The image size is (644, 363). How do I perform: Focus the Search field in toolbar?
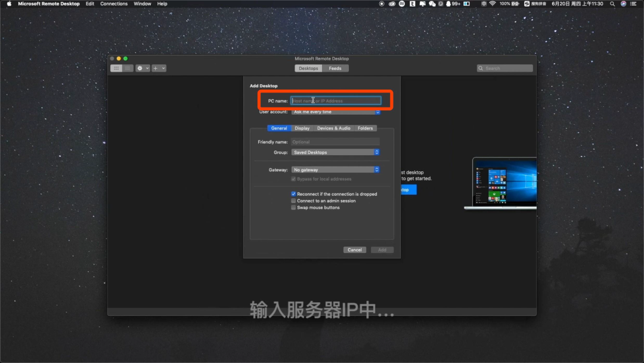click(505, 68)
